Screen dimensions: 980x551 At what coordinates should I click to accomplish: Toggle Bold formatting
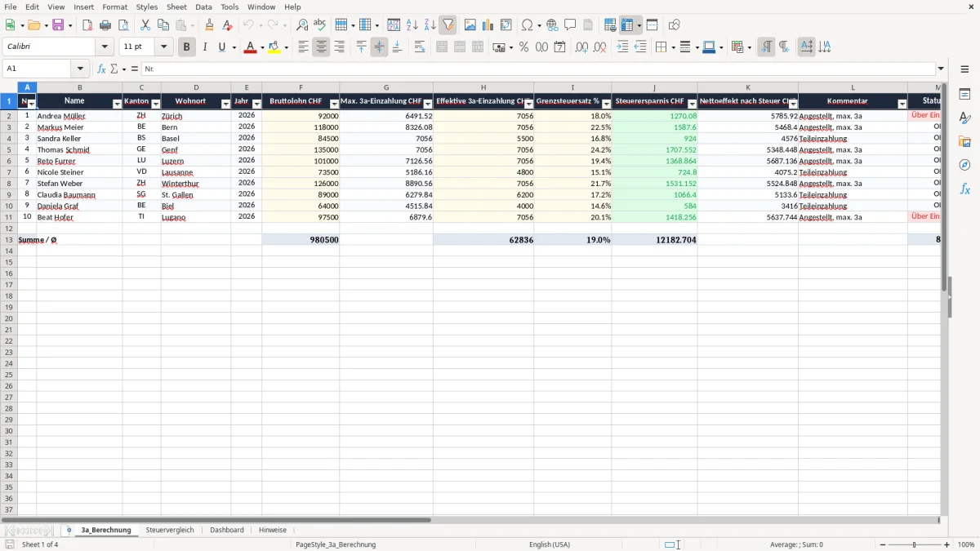(186, 47)
